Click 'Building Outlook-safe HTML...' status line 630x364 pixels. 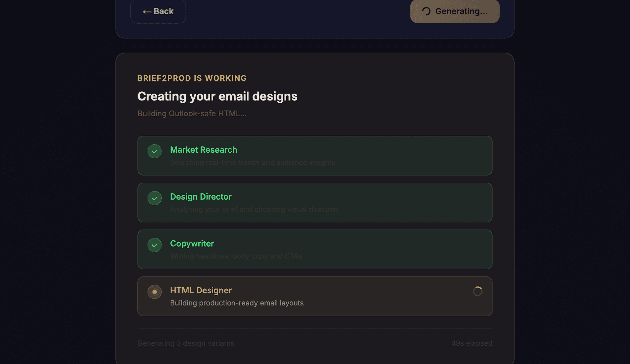[x=192, y=114]
